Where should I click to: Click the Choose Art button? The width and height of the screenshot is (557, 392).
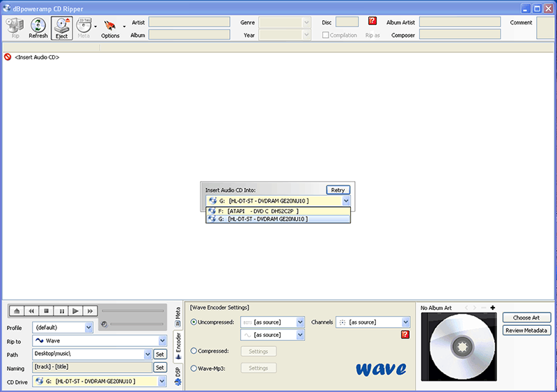click(x=526, y=317)
